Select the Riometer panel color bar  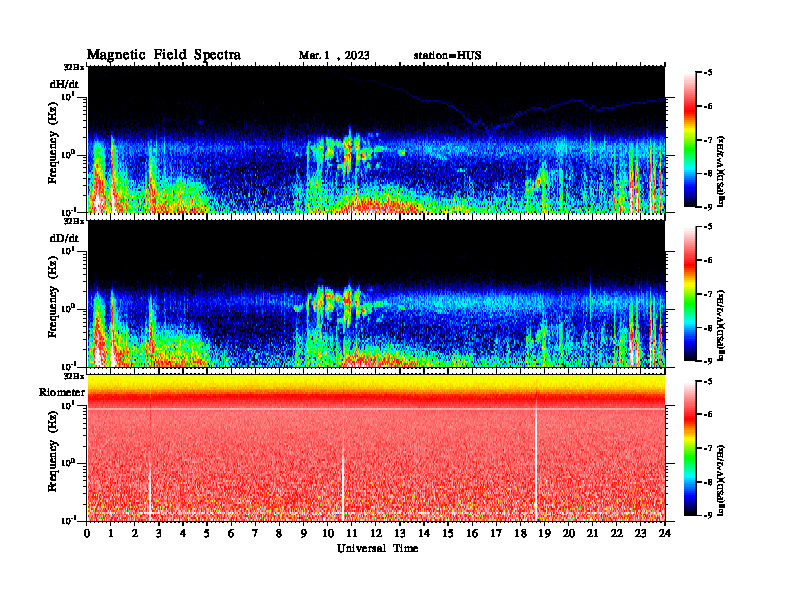[x=690, y=448]
